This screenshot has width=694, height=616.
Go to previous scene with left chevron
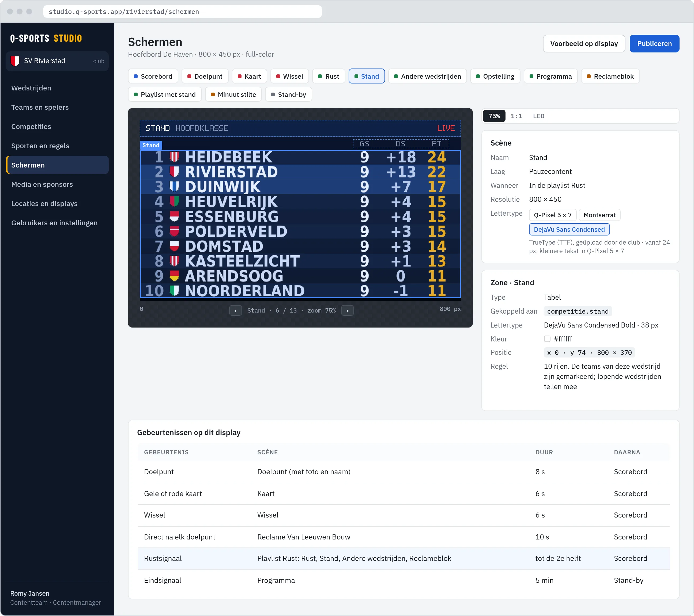[x=235, y=311]
